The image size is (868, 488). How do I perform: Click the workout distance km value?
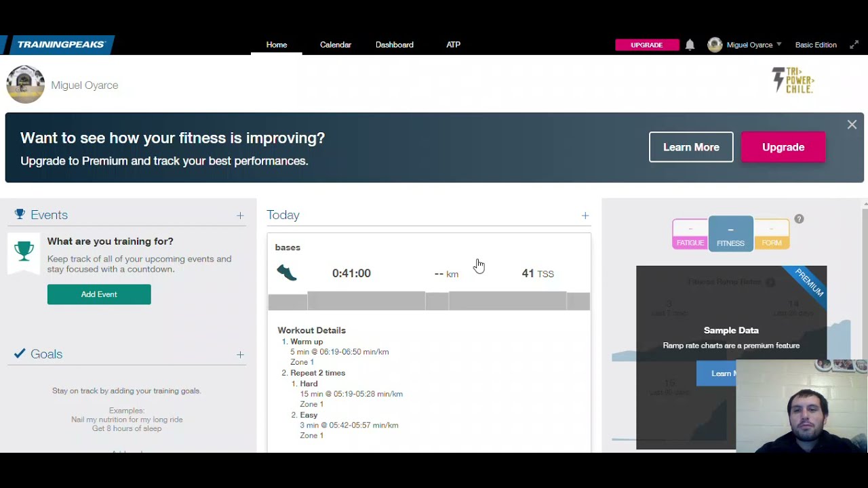446,274
